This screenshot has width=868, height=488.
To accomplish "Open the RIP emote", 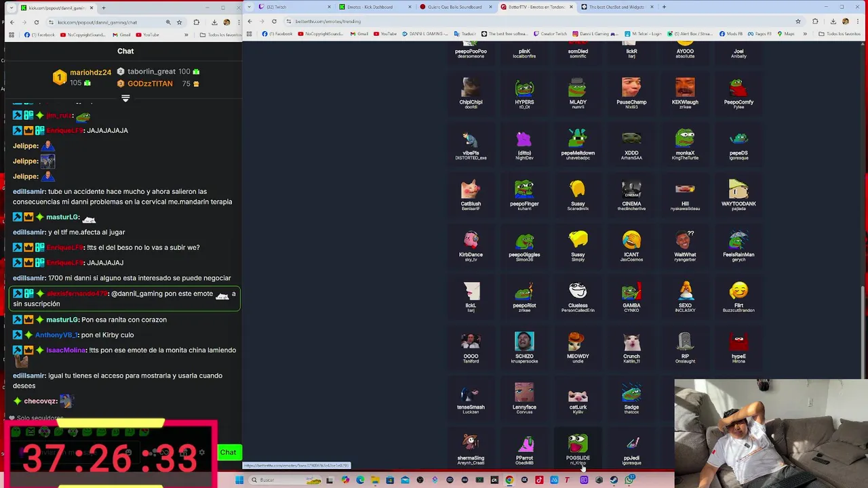I will tap(685, 348).
